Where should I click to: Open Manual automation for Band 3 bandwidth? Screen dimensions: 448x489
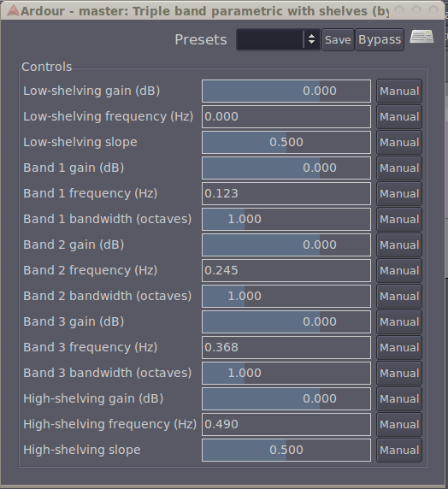pos(399,373)
